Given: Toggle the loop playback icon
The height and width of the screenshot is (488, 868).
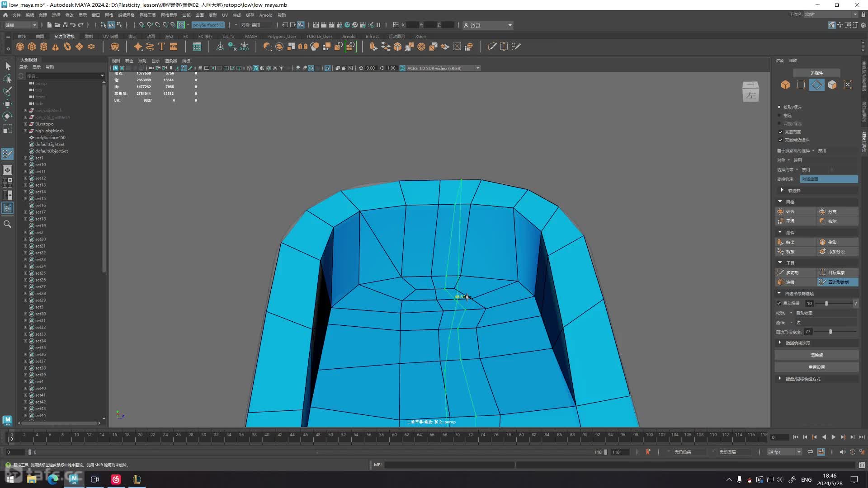Looking at the screenshot, I should [810, 452].
